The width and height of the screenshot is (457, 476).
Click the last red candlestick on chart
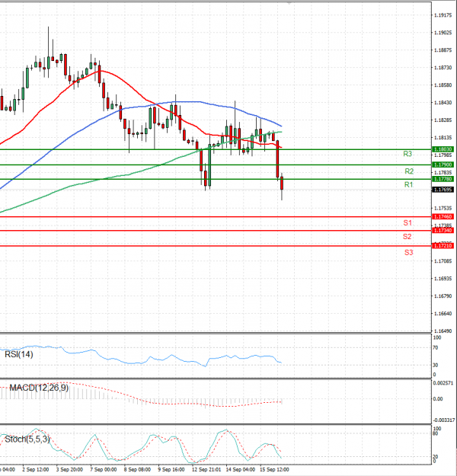click(282, 184)
